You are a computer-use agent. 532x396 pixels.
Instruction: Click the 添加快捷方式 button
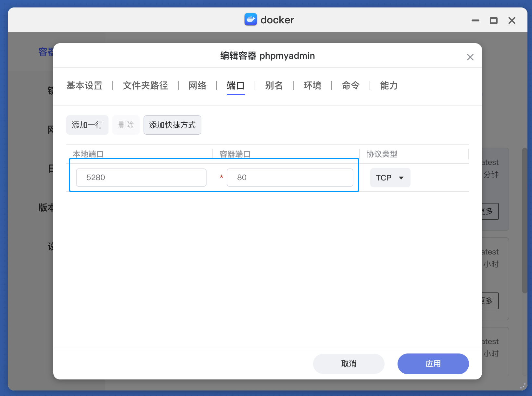point(172,125)
